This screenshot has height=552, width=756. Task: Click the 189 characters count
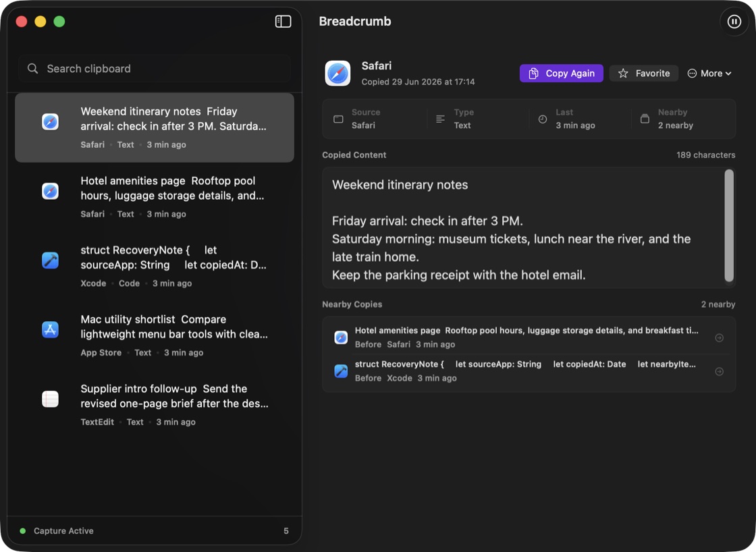point(705,155)
